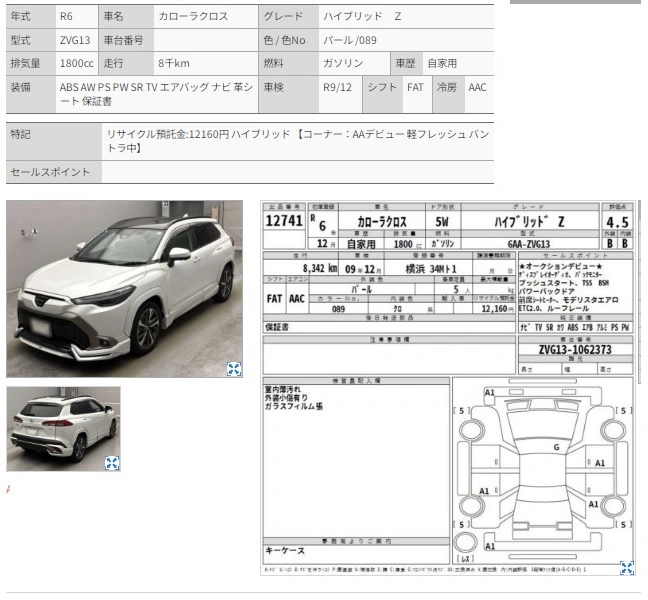
Task: Select the grade value ハイブリッド Z
Action: click(x=362, y=16)
